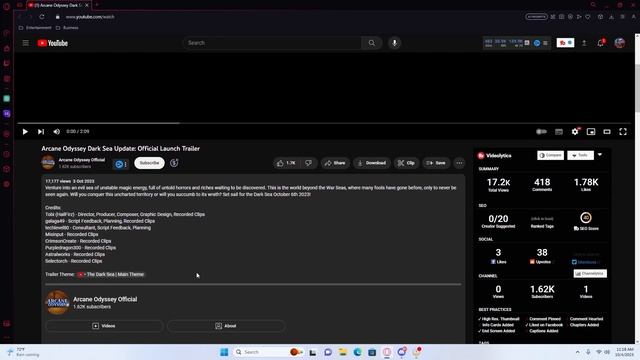Open Windows Start menu

(224, 352)
